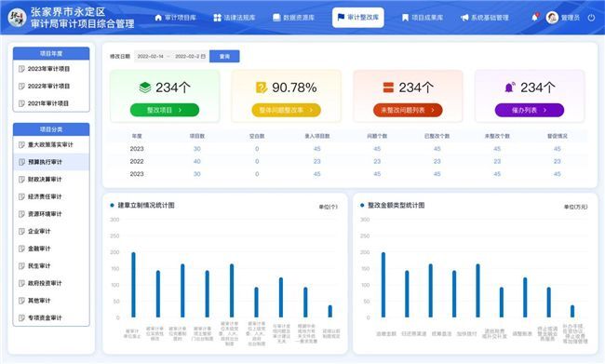Click the yellow question document icon
Image resolution: width=605 pixels, height=364 pixels.
pyautogui.click(x=262, y=88)
